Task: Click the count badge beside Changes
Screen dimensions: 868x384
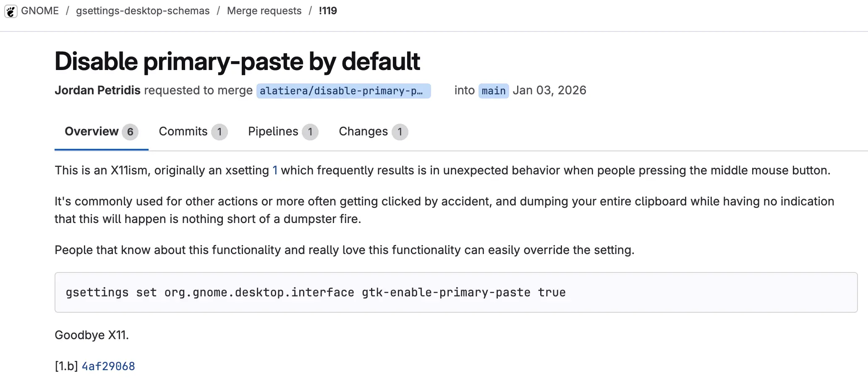Action: coord(400,132)
